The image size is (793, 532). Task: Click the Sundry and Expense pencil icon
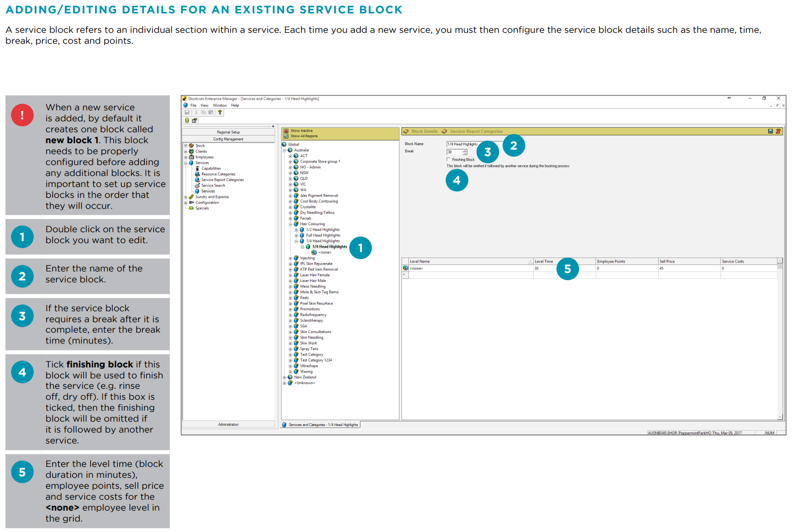pos(192,197)
